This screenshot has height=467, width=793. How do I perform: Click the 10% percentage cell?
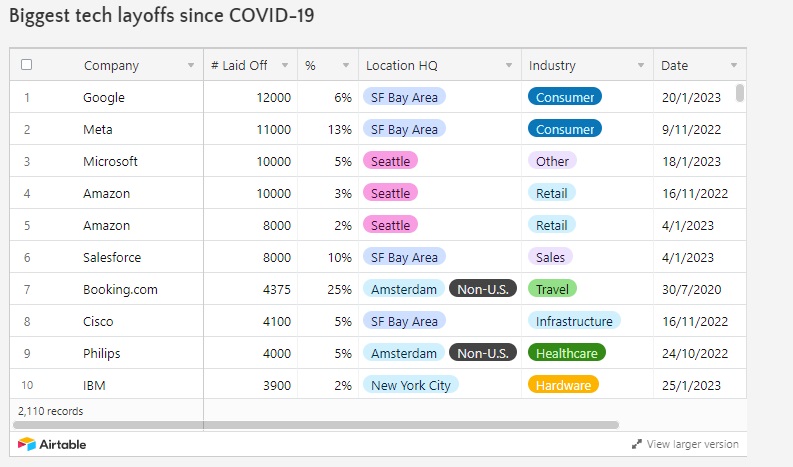pos(339,257)
